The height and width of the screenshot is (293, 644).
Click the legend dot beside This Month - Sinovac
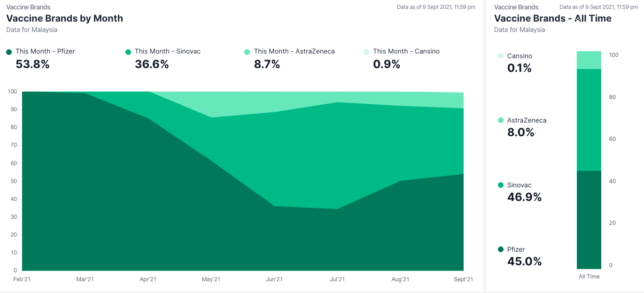pos(128,52)
